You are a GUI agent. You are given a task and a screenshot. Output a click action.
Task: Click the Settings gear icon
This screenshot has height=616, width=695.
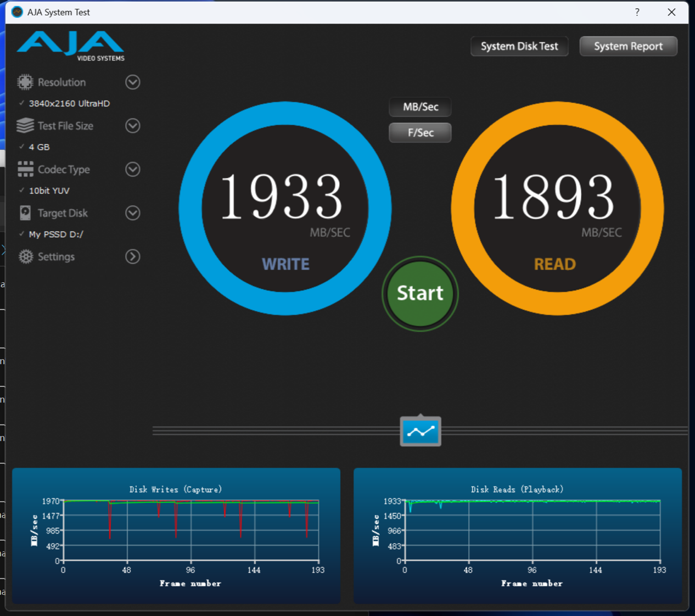tap(25, 256)
